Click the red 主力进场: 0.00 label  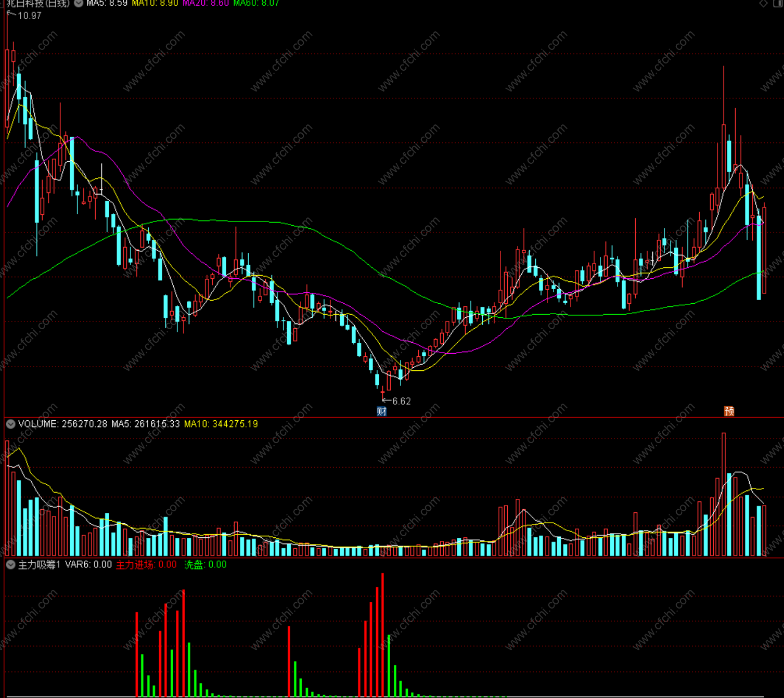point(146,564)
